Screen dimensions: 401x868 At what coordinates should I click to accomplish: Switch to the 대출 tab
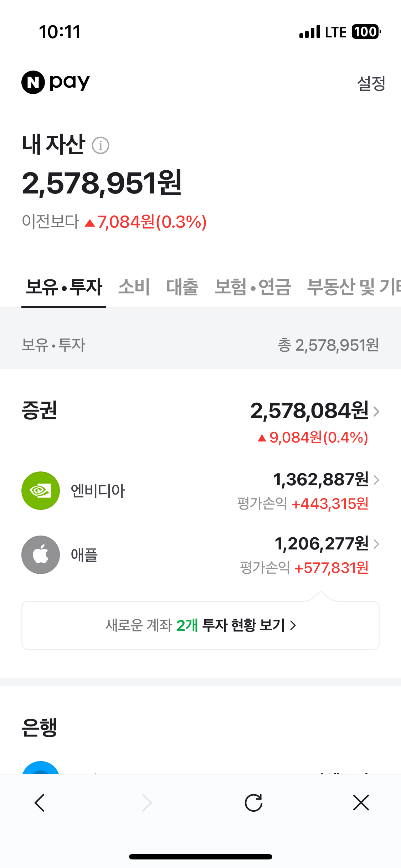tap(182, 287)
